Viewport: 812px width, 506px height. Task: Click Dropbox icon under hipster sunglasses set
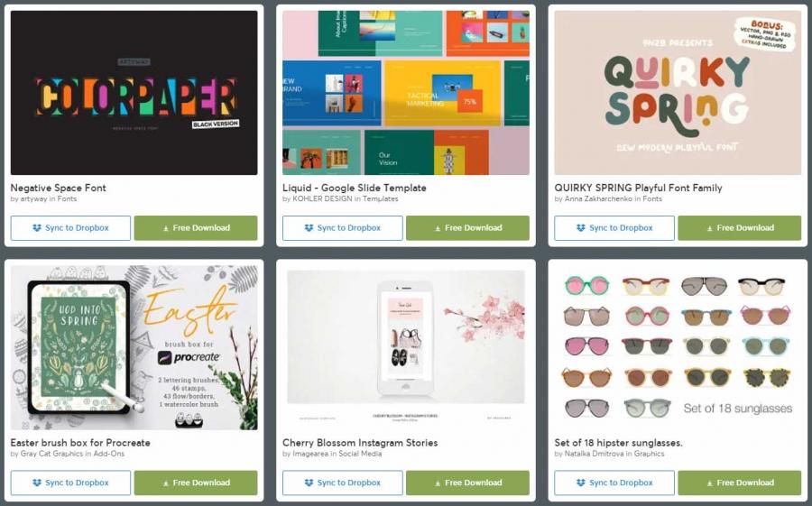(x=580, y=483)
